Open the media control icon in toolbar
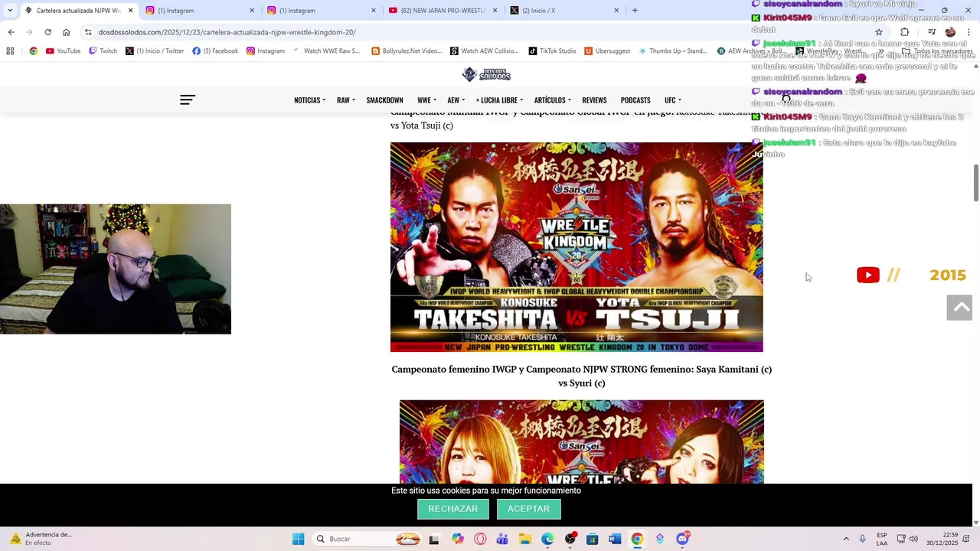980x551 pixels. pyautogui.click(x=932, y=32)
